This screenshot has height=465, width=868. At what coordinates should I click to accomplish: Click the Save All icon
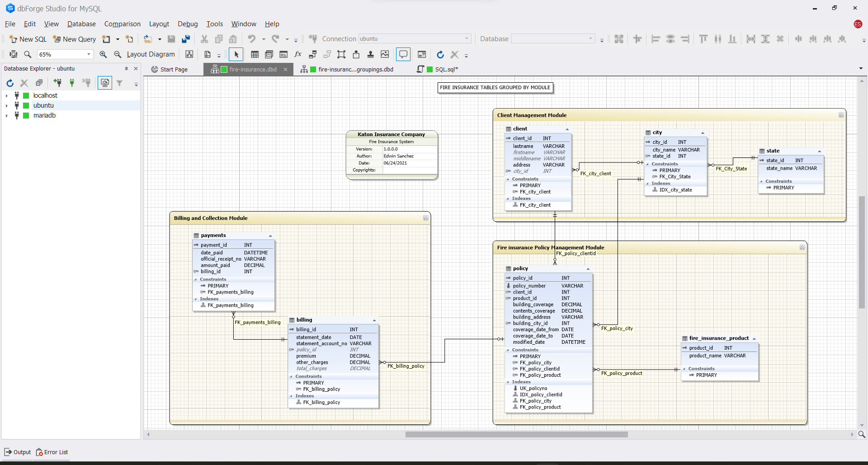click(186, 39)
